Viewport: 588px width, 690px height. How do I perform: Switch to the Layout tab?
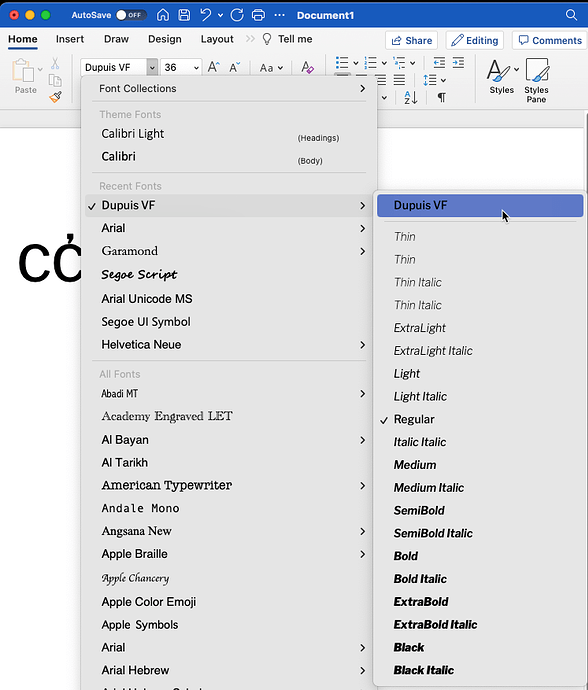(217, 39)
